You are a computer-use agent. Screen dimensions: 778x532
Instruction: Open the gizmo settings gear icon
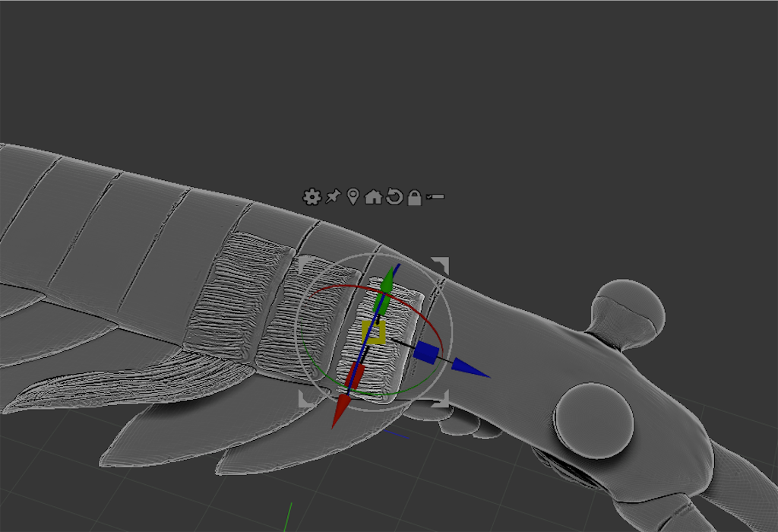click(x=312, y=196)
